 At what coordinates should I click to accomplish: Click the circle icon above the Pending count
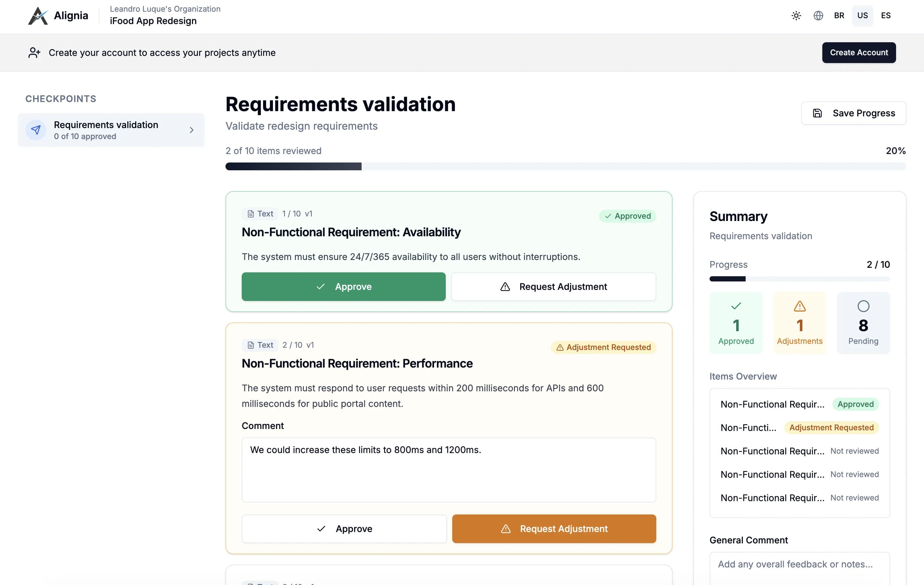(863, 306)
